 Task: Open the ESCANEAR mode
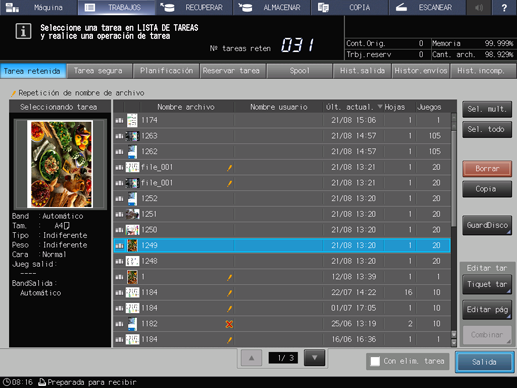tap(427, 7)
